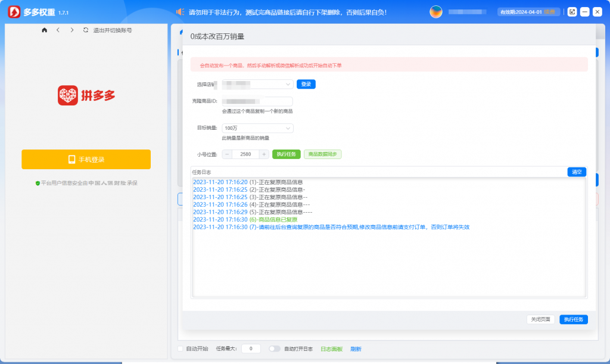The height and width of the screenshot is (364, 610).
Task: Open the 目标销量 100万 dropdown
Action: 257,128
